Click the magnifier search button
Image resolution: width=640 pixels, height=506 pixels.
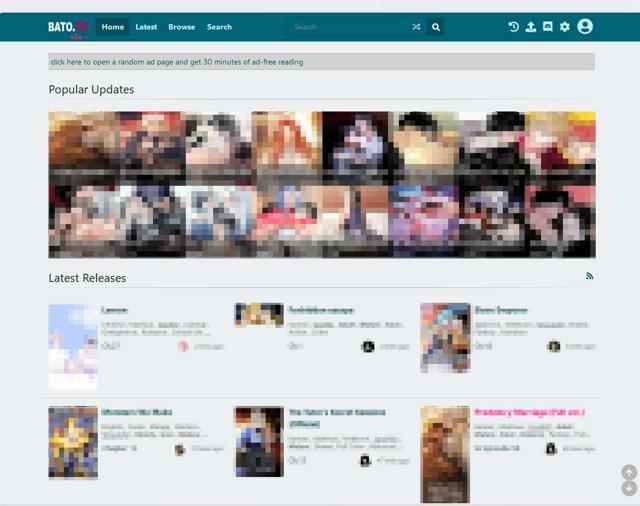436,27
